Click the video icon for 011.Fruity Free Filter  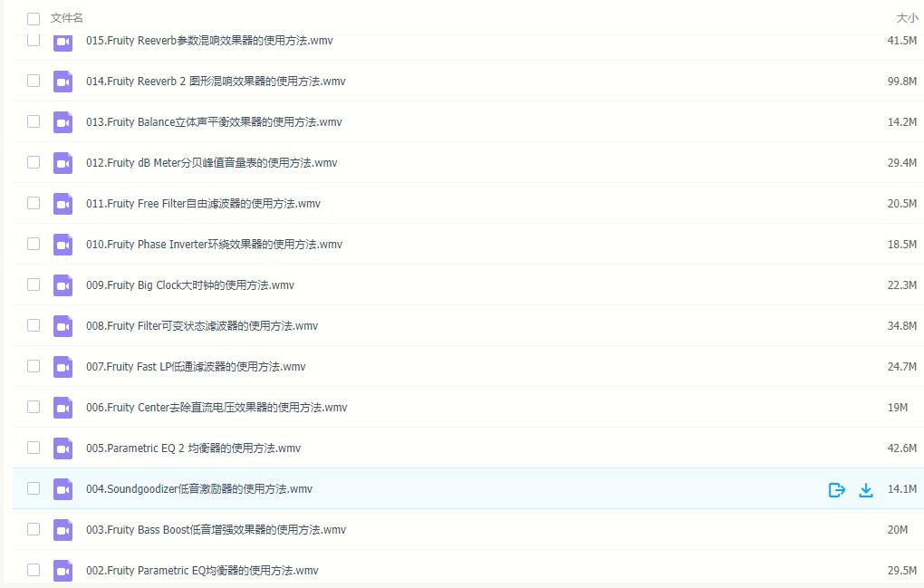(63, 204)
